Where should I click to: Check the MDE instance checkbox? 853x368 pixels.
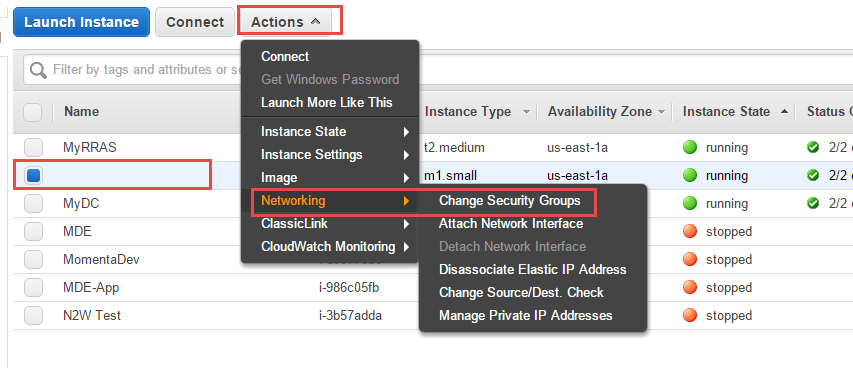tap(33, 231)
